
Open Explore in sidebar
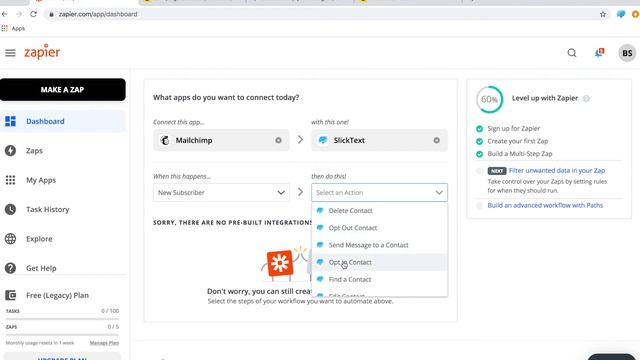pos(62,239)
